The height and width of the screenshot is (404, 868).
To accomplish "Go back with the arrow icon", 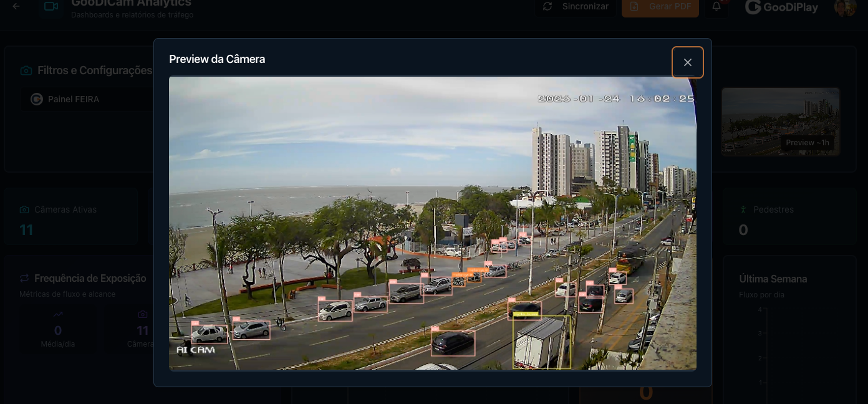I will point(16,6).
